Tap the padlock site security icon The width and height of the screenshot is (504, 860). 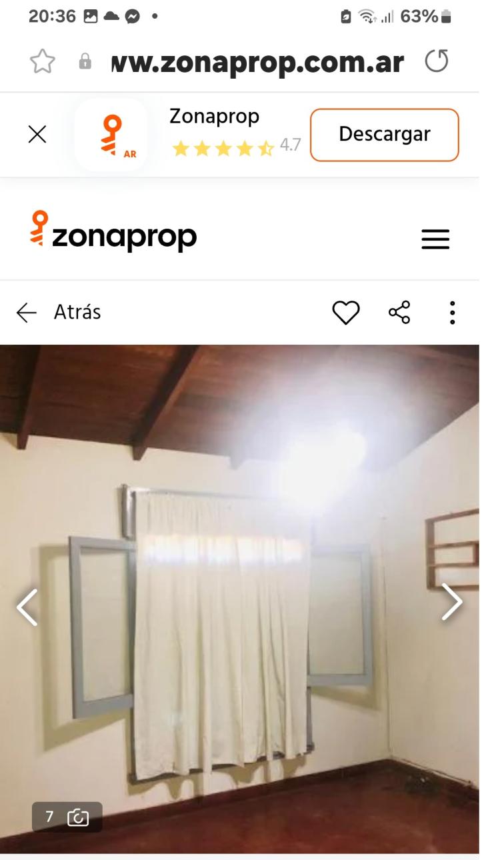click(x=85, y=62)
